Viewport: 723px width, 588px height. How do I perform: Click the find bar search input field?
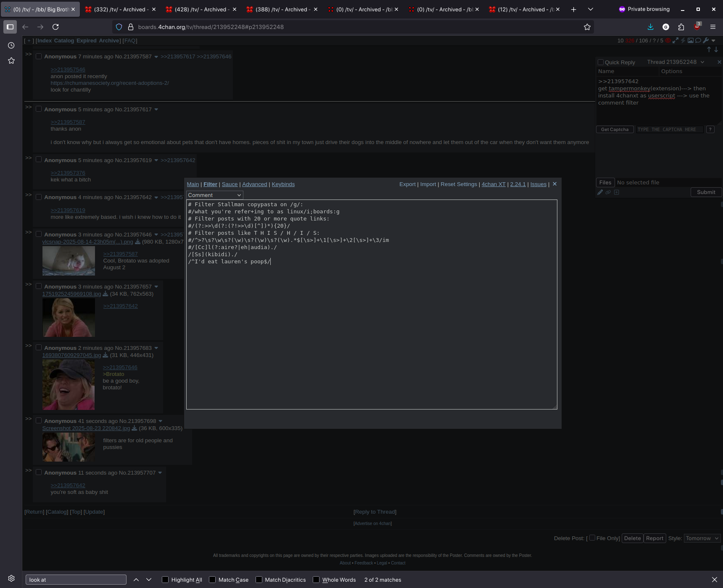click(76, 580)
